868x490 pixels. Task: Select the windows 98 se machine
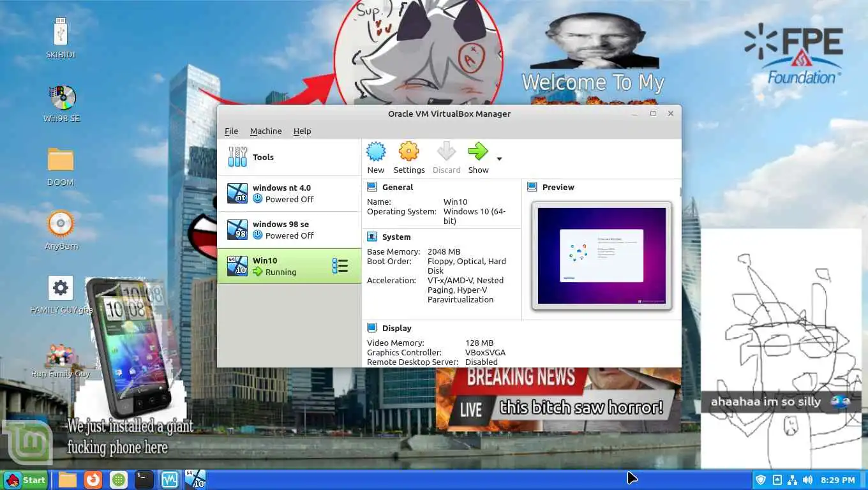click(x=290, y=230)
